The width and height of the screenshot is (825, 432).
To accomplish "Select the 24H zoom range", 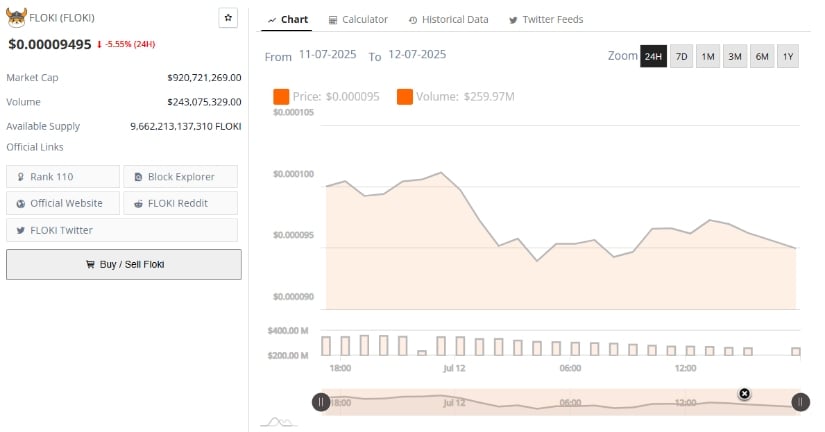I will point(653,56).
